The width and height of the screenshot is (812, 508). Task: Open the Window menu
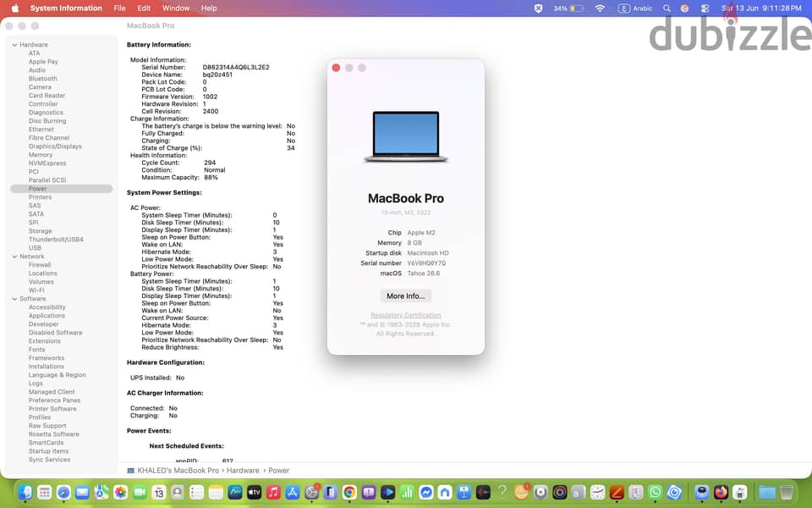[176, 8]
